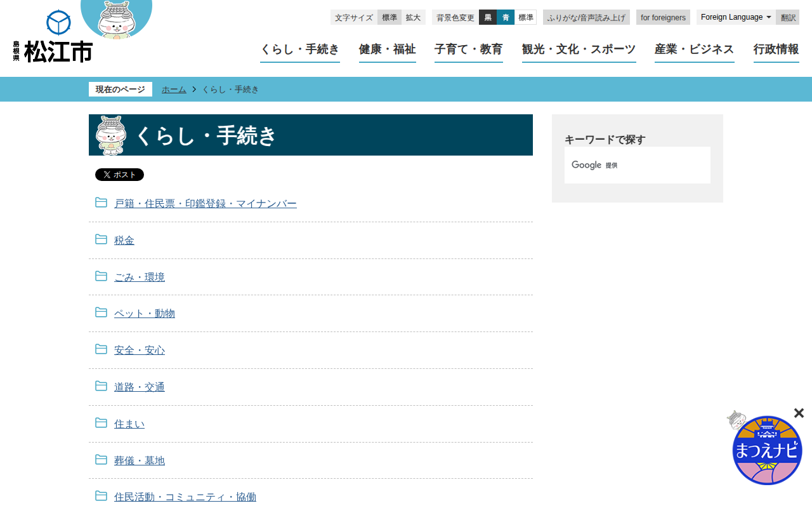Open the 道路・交通 link
Image resolution: width=812 pixels, height=508 pixels.
click(140, 387)
